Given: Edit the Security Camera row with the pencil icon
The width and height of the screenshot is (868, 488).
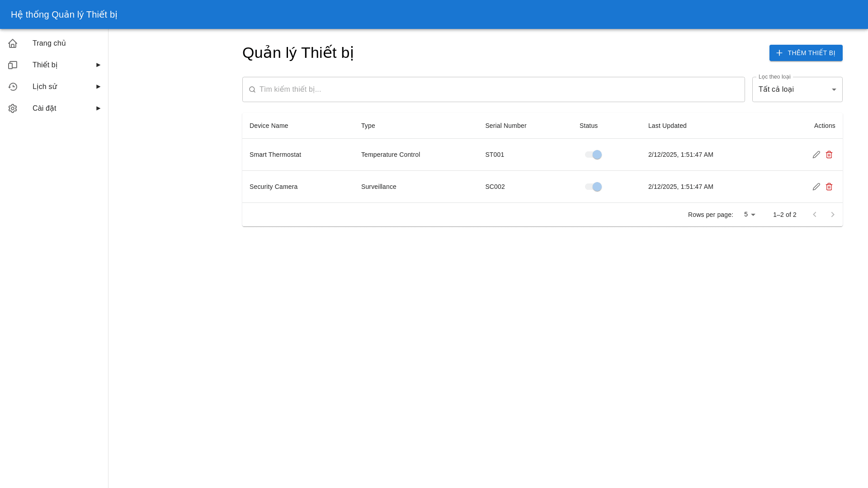Looking at the screenshot, I should point(816,187).
